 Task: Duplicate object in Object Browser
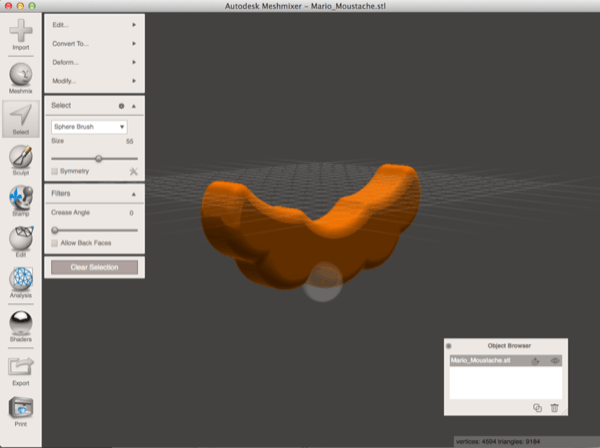point(537,408)
